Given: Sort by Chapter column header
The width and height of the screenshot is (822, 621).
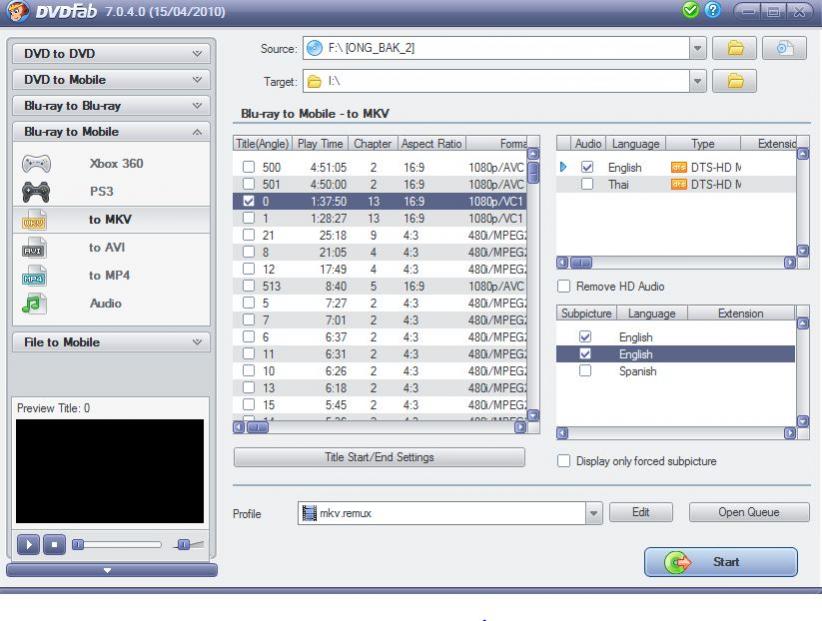Looking at the screenshot, I should coord(373,144).
